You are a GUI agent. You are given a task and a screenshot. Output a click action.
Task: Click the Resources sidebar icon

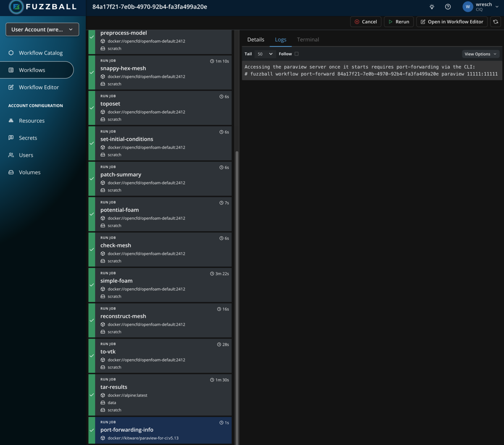pyautogui.click(x=10, y=121)
